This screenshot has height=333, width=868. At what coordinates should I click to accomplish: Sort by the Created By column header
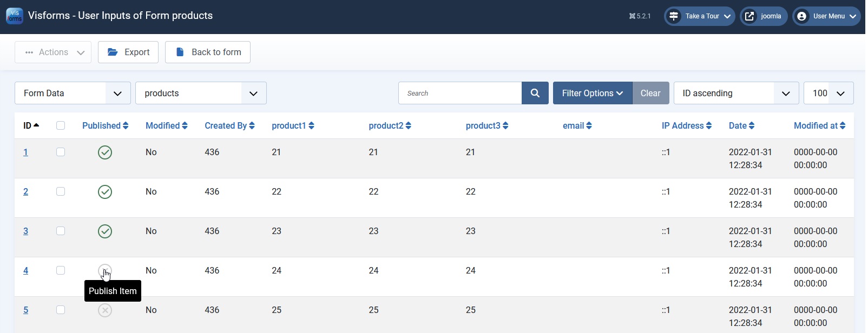pos(229,125)
